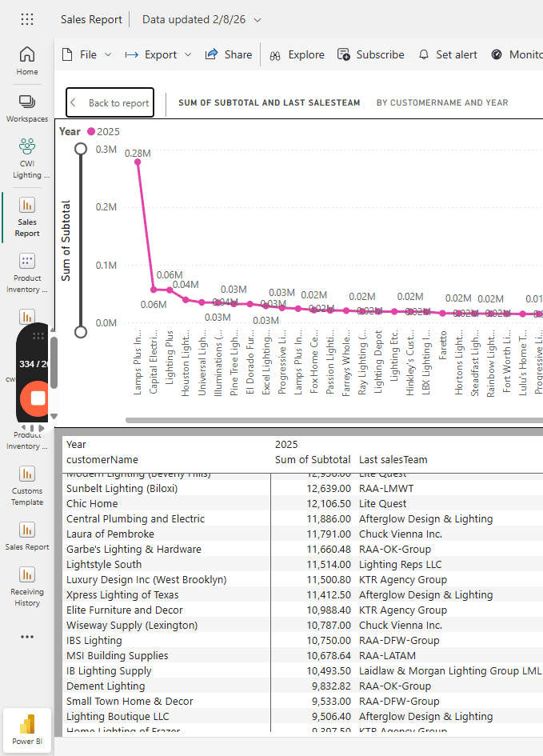Open the lower Sales Report sidebar item
The image size is (543, 756).
click(27, 536)
